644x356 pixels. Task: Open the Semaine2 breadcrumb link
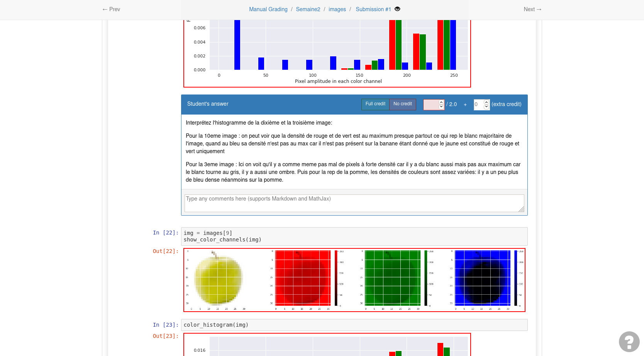(x=308, y=9)
